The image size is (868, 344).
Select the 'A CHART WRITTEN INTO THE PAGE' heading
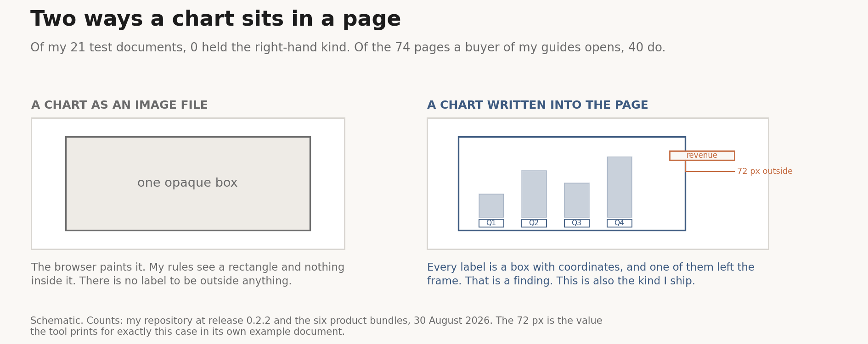[x=537, y=105]
